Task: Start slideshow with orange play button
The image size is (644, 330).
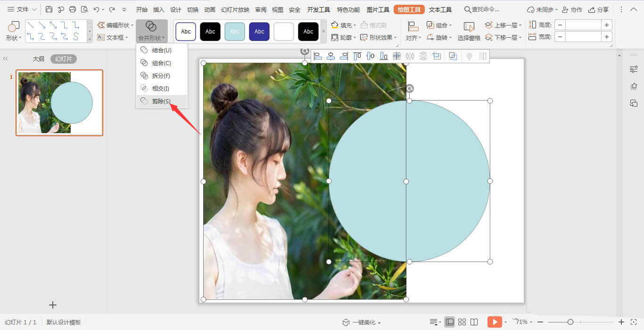Action: click(494, 322)
